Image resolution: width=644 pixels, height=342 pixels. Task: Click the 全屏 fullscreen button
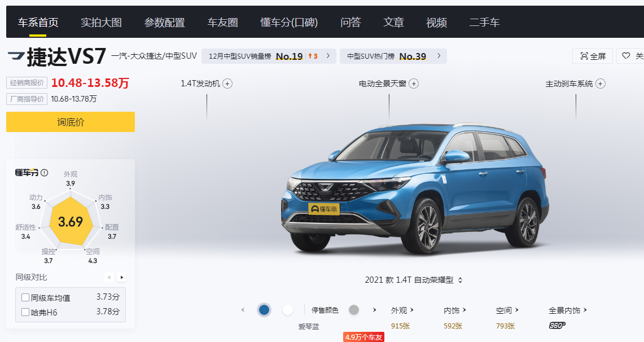(593, 56)
